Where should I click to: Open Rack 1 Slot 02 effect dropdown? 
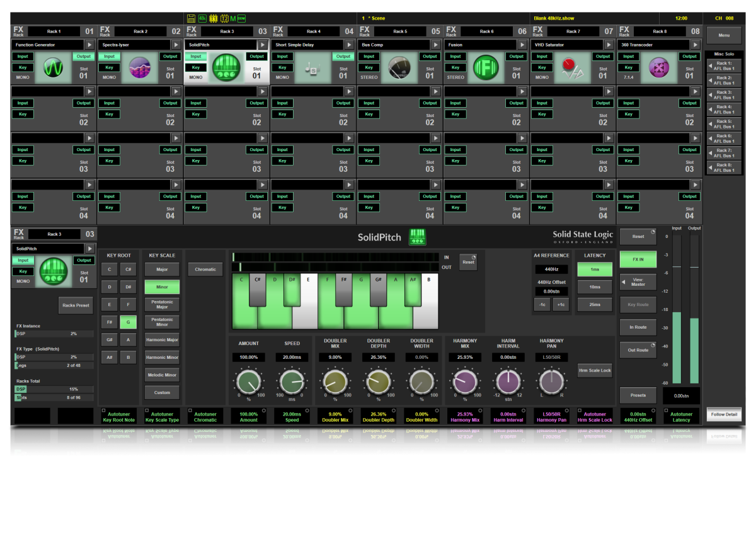(x=89, y=91)
